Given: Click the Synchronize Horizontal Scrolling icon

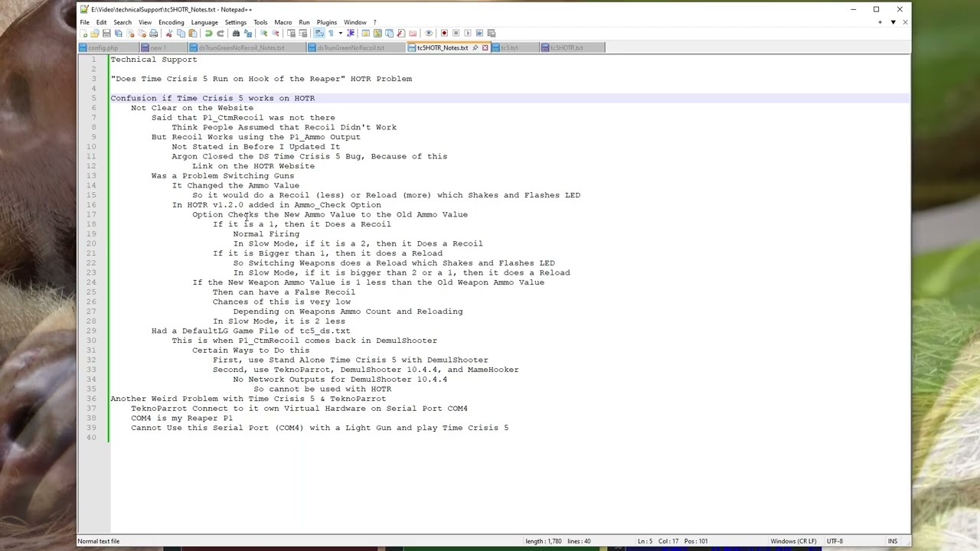Looking at the screenshot, I should [303, 33].
